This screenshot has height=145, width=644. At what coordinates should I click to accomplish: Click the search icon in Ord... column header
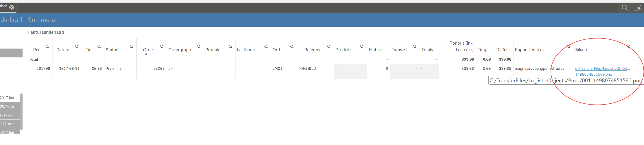coord(292,47)
